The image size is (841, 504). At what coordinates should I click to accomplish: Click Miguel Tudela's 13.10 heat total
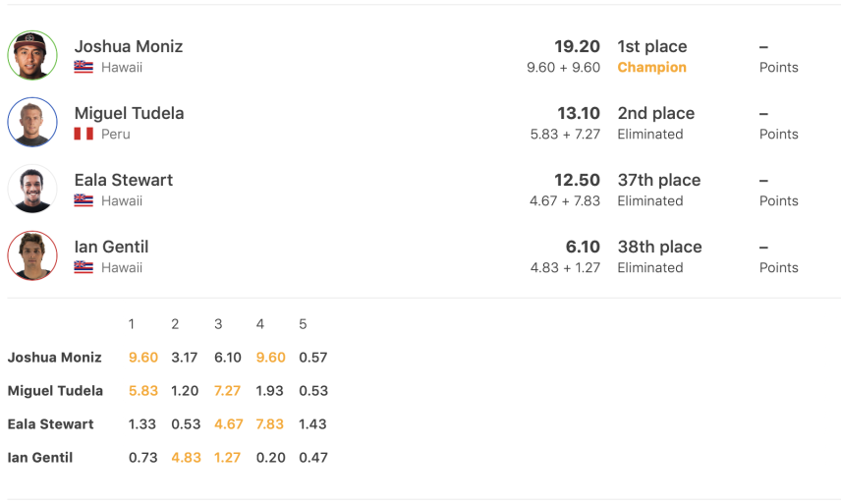click(x=578, y=113)
